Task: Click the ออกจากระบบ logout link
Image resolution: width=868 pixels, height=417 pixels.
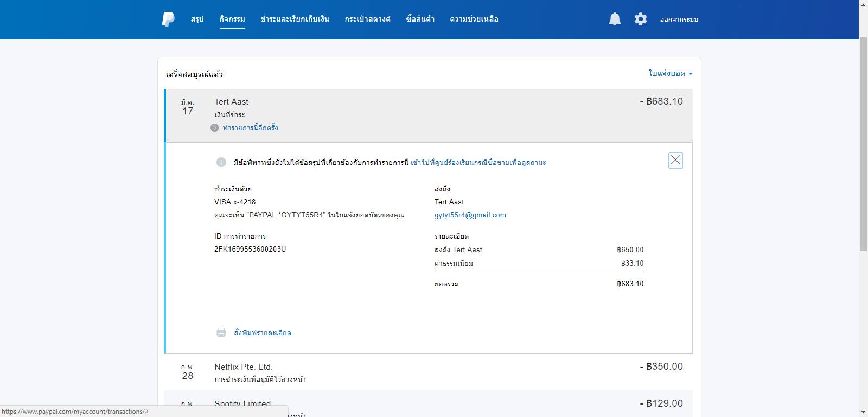Action: (x=679, y=20)
